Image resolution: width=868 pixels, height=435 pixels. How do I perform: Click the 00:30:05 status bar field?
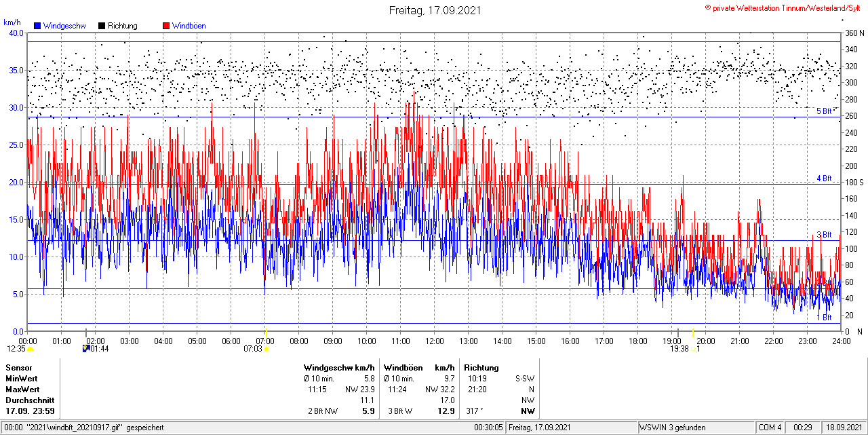pos(489,428)
